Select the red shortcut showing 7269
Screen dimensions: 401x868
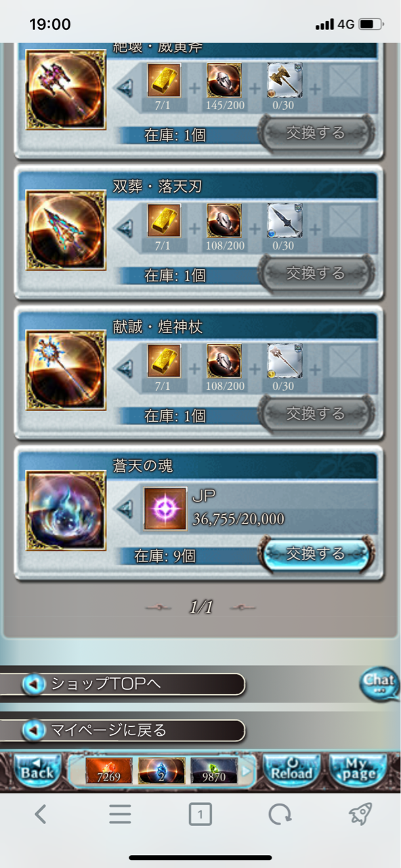[109, 770]
